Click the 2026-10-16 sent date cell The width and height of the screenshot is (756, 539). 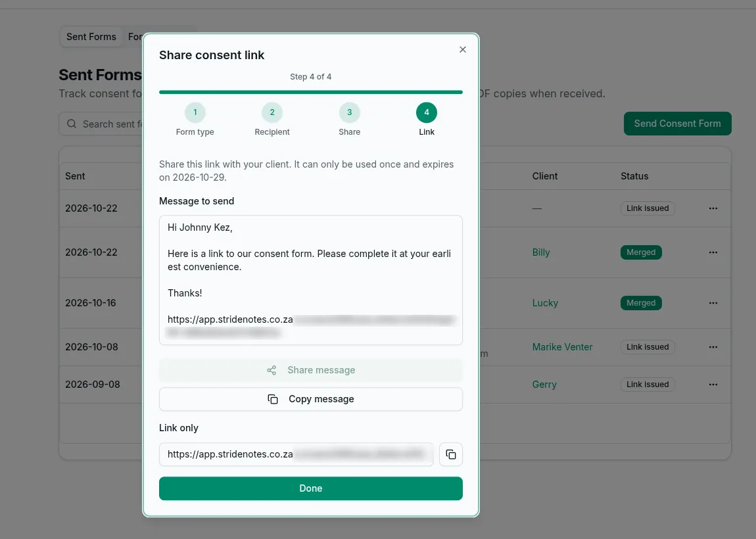point(91,303)
